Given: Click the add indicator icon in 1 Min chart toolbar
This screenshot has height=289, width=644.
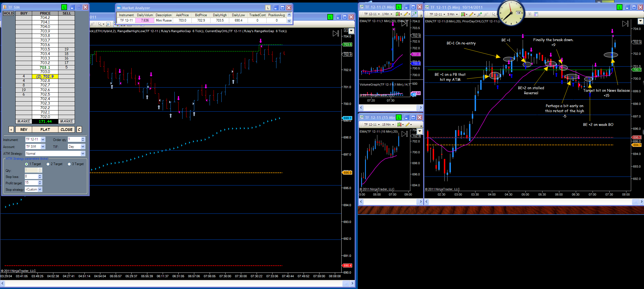Looking at the screenshot, I should (x=414, y=14).
